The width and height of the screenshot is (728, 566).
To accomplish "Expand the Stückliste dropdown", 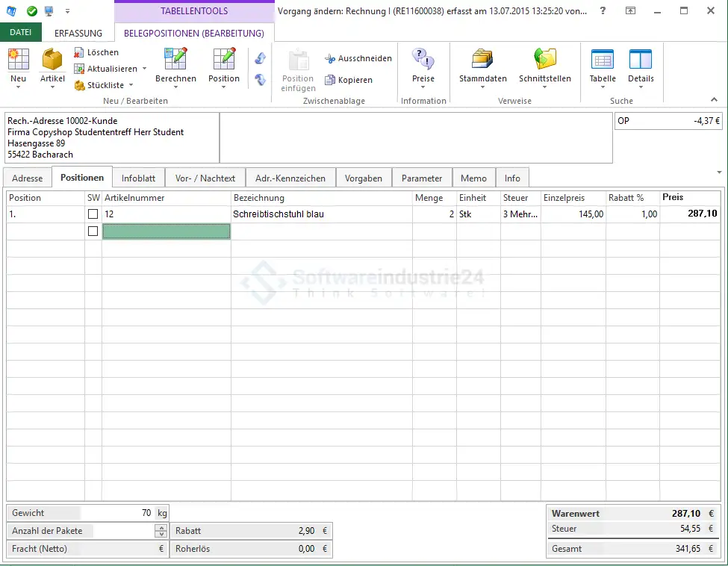I will [x=131, y=85].
